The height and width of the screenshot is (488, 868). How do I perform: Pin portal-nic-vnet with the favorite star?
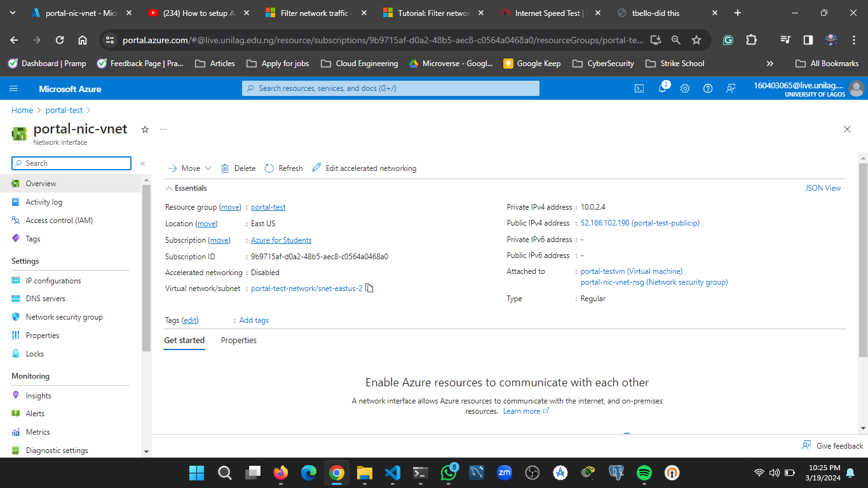tap(145, 129)
